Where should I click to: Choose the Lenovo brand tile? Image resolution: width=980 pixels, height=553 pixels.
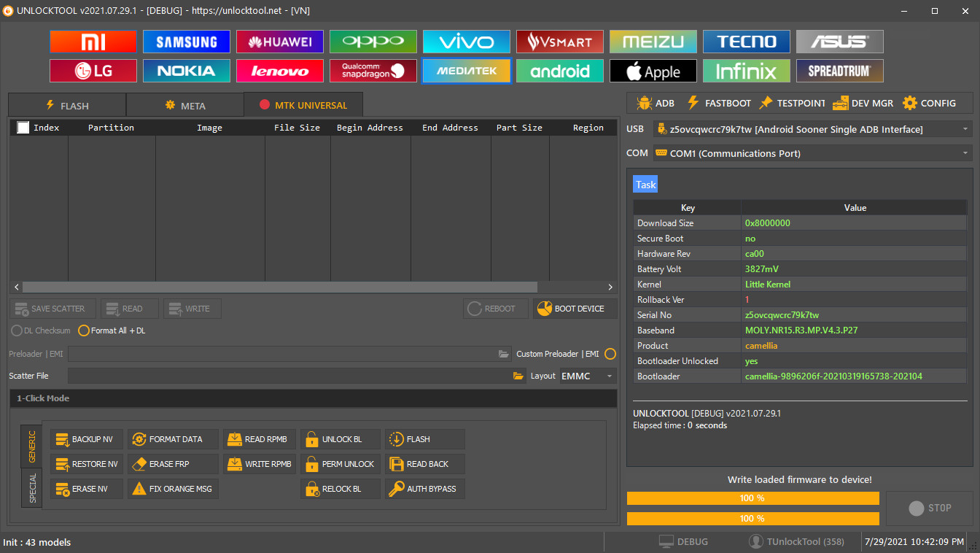280,71
